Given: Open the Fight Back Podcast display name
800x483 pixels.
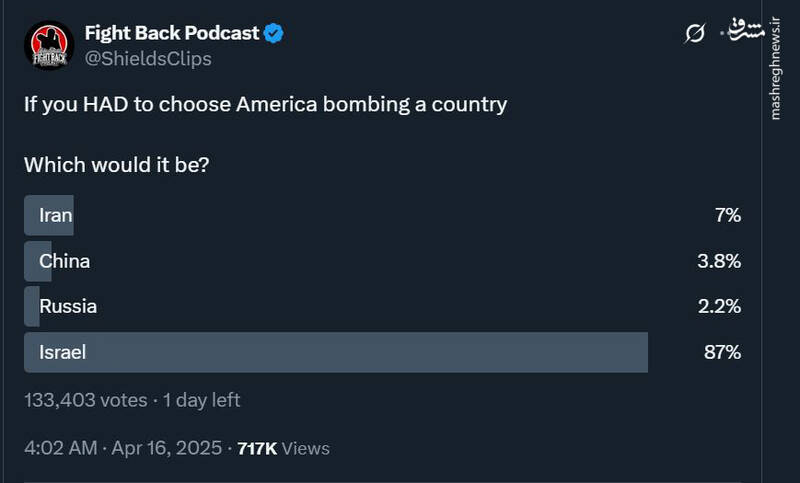Looking at the screenshot, I should tap(172, 33).
